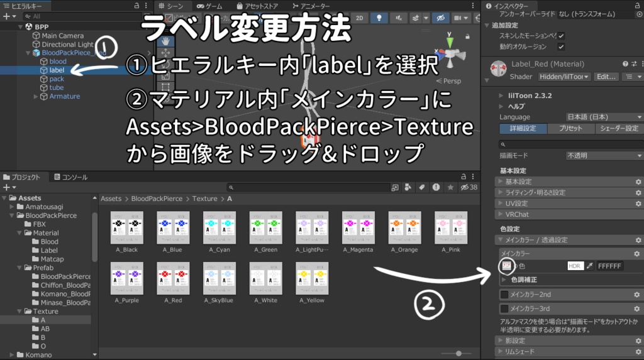This screenshot has height=360, width=644.
Task: Open gear menu for UV設定 row
Action: tap(638, 203)
